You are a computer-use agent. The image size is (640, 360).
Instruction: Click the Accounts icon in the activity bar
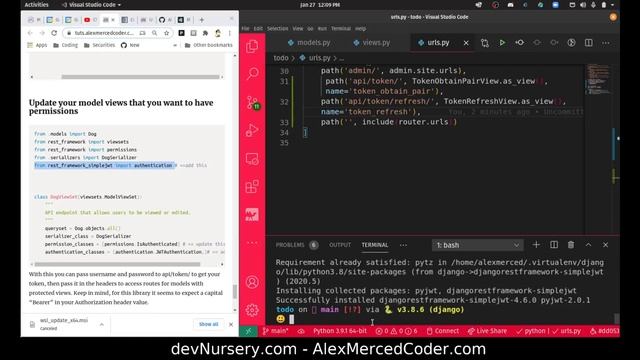pyautogui.click(x=252, y=282)
